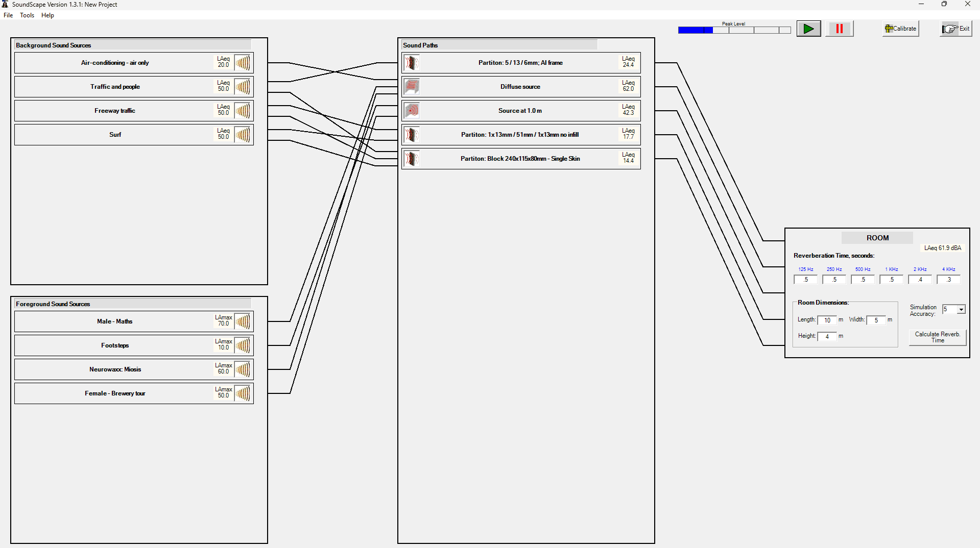This screenshot has height=548, width=980.
Task: Click speaker icon for Male - Maths
Action: [x=243, y=321]
